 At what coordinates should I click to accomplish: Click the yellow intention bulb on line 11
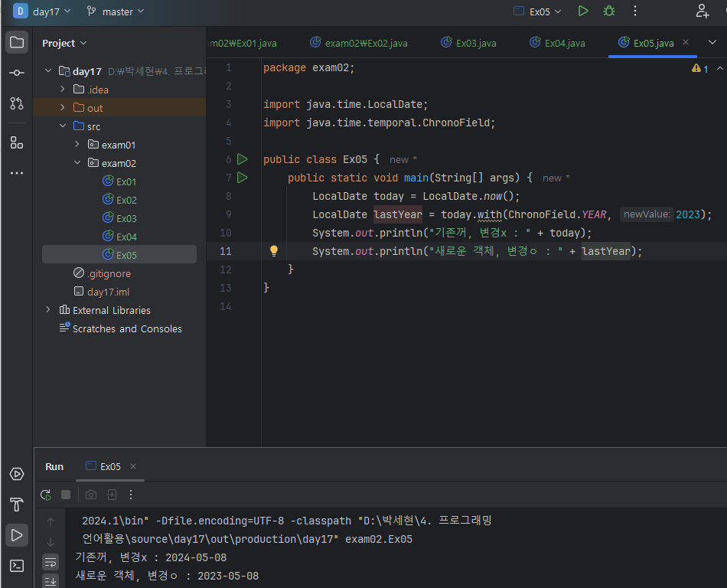coord(274,251)
